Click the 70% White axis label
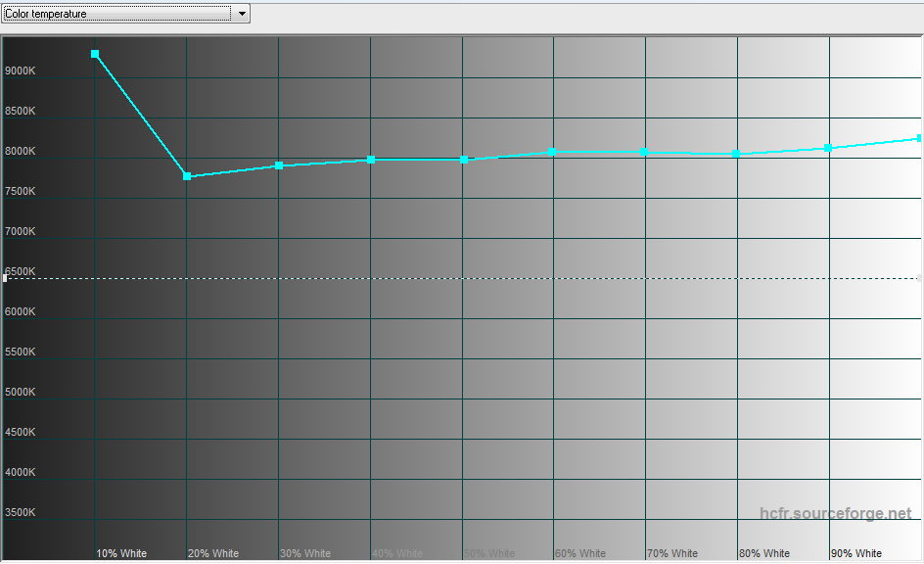Image resolution: width=924 pixels, height=564 pixels. point(672,553)
